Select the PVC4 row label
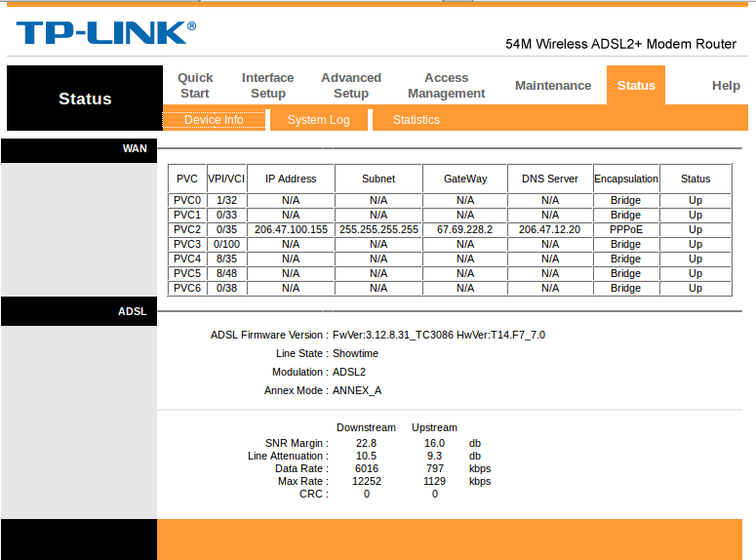Screen dimensions: 756x560 point(187,259)
